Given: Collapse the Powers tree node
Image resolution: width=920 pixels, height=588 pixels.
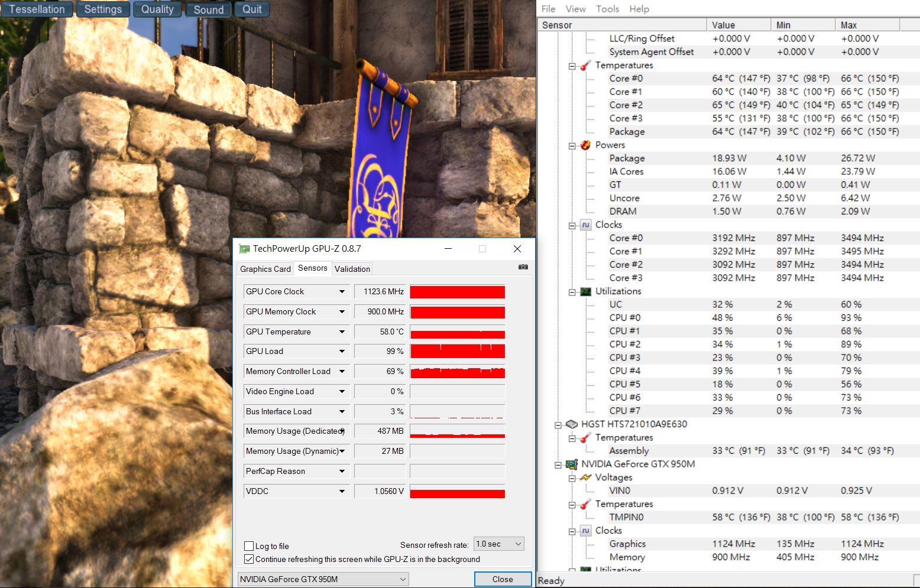Looking at the screenshot, I should pyautogui.click(x=572, y=146).
